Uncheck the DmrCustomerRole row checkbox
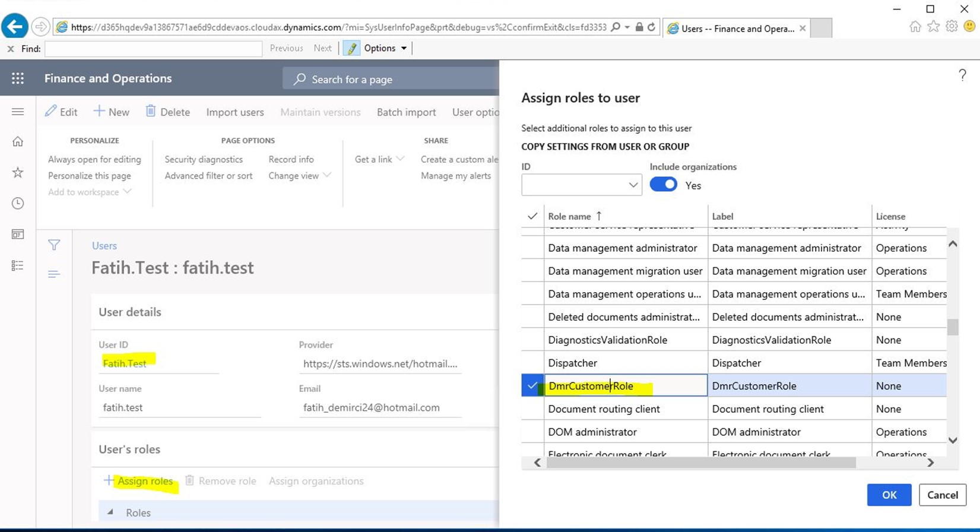The image size is (980, 532). click(x=532, y=386)
